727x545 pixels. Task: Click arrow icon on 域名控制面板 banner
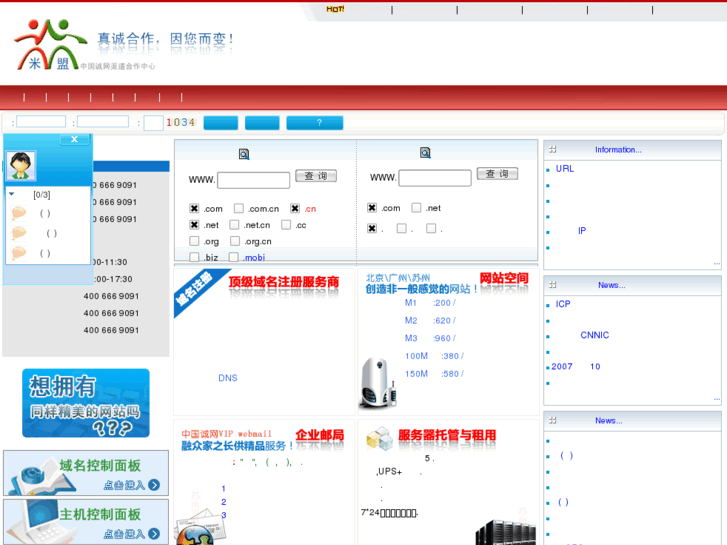[x=154, y=485]
